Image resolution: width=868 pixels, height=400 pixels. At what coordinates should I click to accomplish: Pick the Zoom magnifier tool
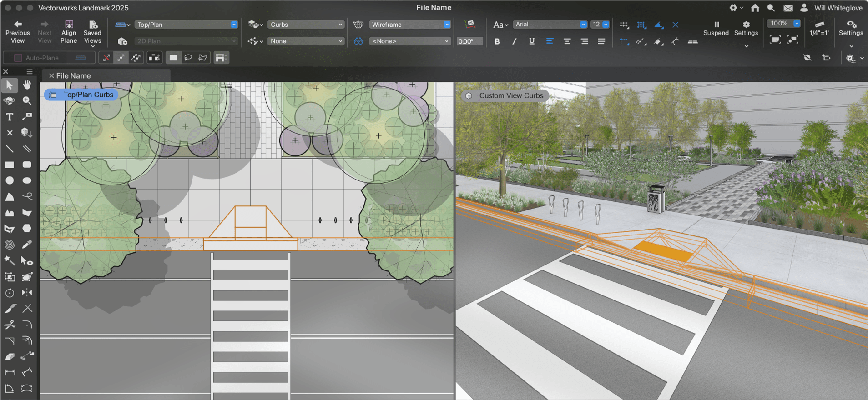[x=27, y=101]
